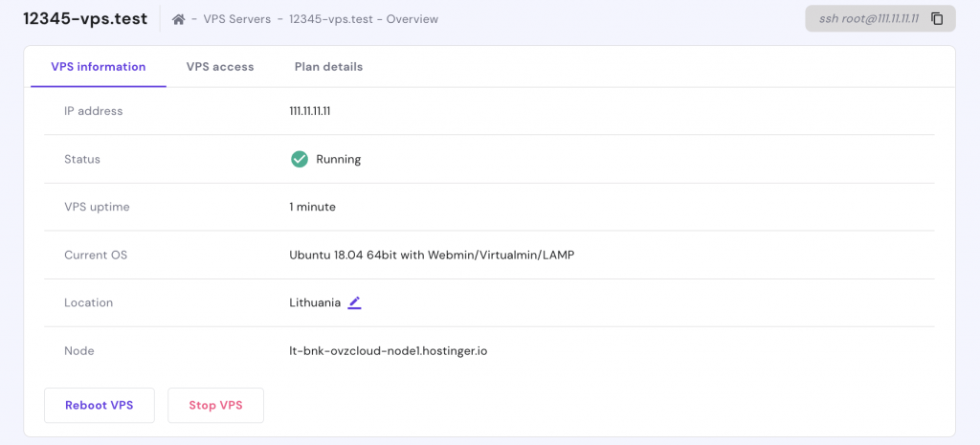The image size is (980, 445).
Task: Click the green Running status checkmark
Action: click(x=300, y=159)
